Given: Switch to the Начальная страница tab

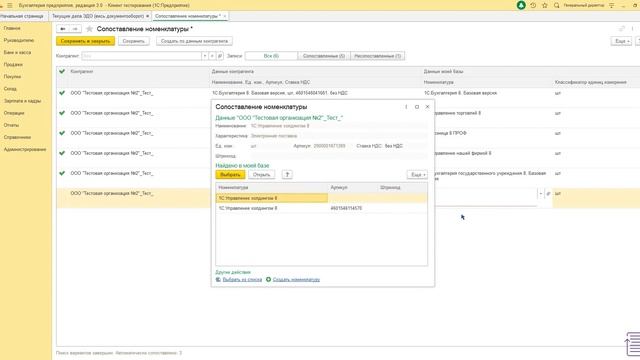Looking at the screenshot, I should tap(22, 16).
